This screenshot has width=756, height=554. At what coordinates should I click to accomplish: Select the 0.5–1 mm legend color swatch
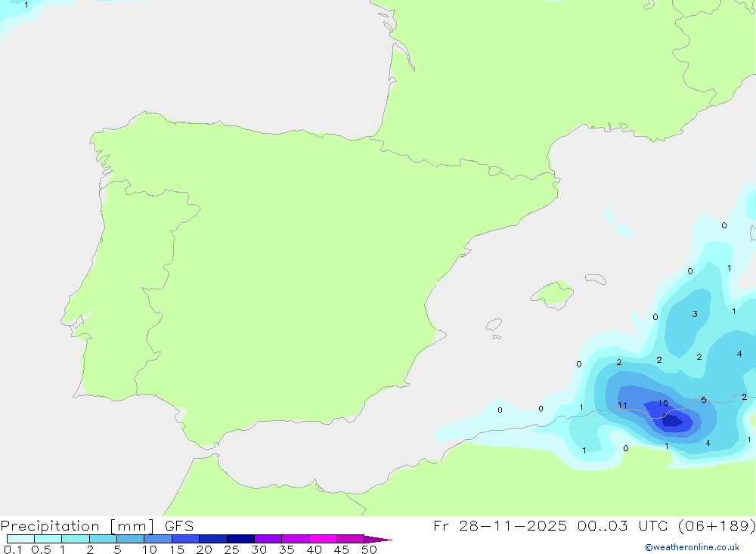point(48,539)
